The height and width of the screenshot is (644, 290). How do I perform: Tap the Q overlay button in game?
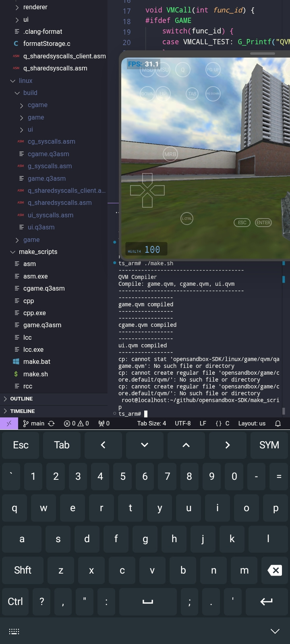click(182, 70)
